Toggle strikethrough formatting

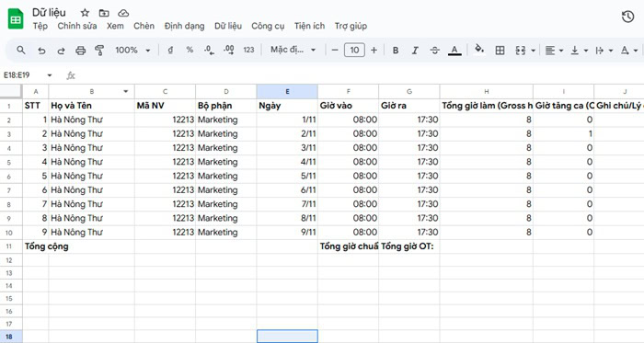434,51
